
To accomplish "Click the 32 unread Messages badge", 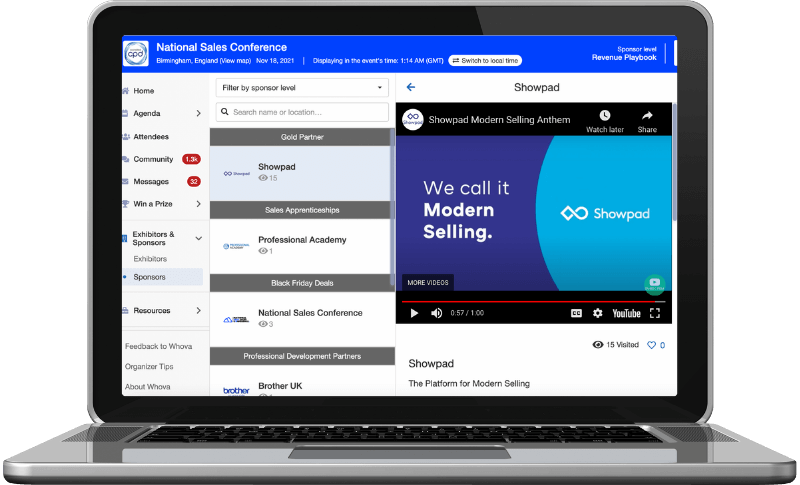I will coord(194,182).
